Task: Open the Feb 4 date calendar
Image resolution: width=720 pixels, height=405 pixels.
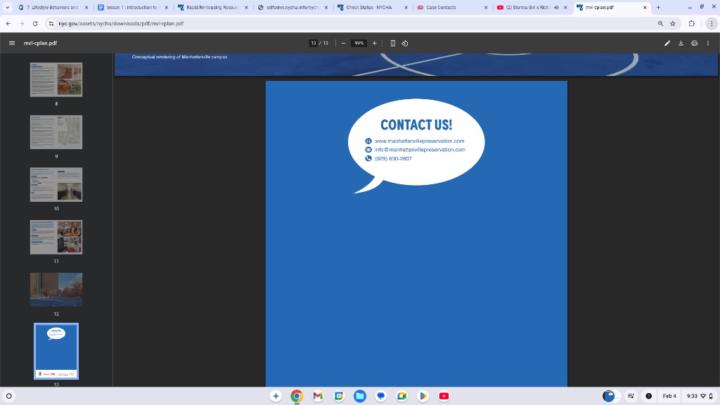Action: [669, 396]
